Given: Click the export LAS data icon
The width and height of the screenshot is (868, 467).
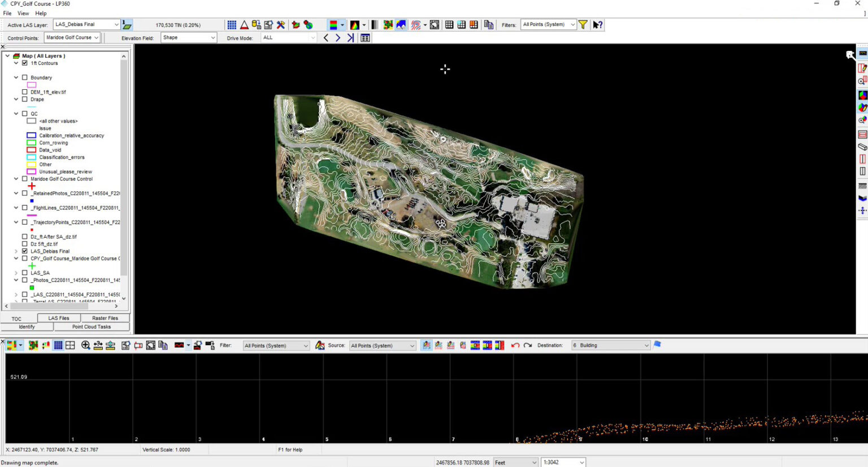Looking at the screenshot, I should [x=255, y=24].
